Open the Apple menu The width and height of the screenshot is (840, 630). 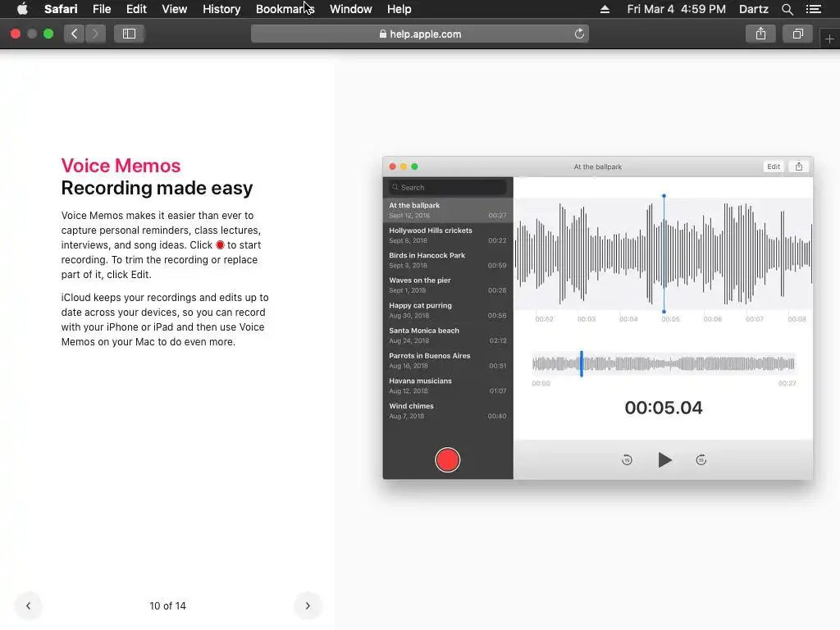click(x=22, y=9)
